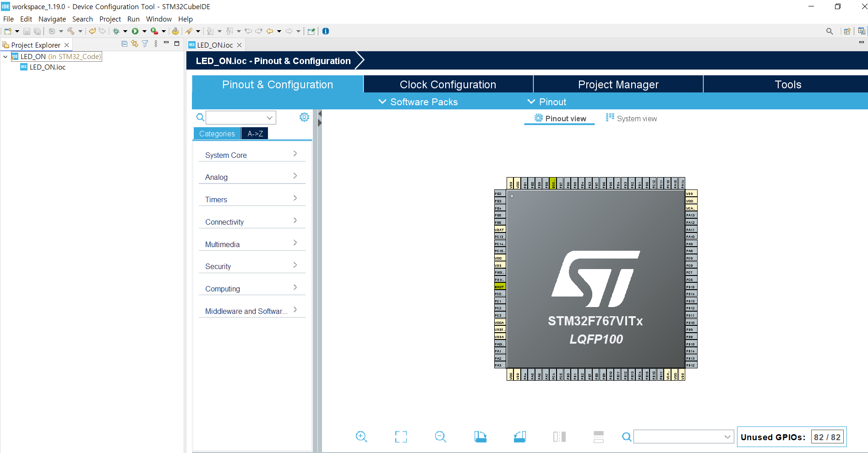The height and width of the screenshot is (453, 868).
Task: Click the fit-to-view icon below chip
Action: 401,437
